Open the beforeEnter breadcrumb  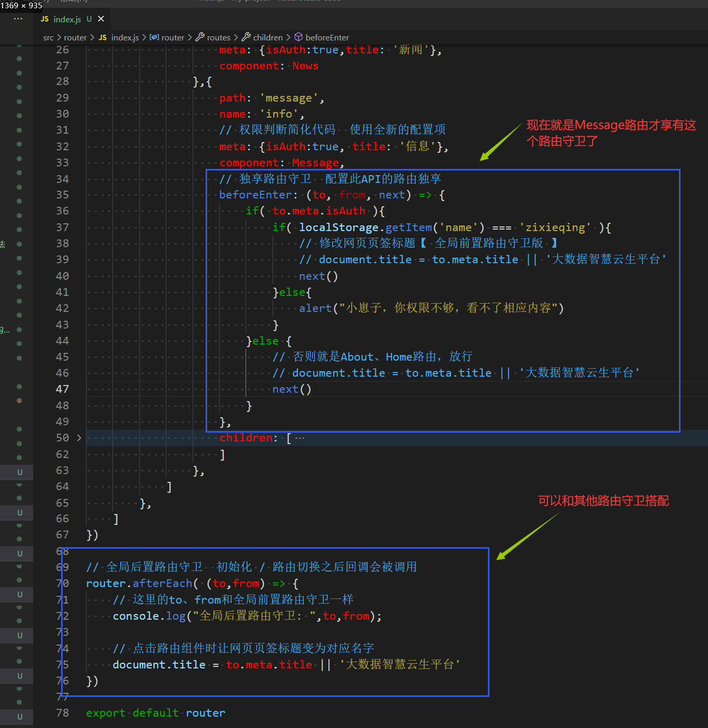point(327,37)
